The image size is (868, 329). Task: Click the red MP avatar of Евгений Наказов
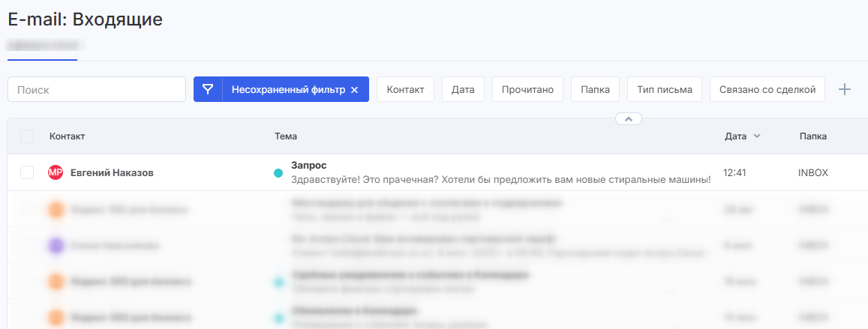pos(56,172)
